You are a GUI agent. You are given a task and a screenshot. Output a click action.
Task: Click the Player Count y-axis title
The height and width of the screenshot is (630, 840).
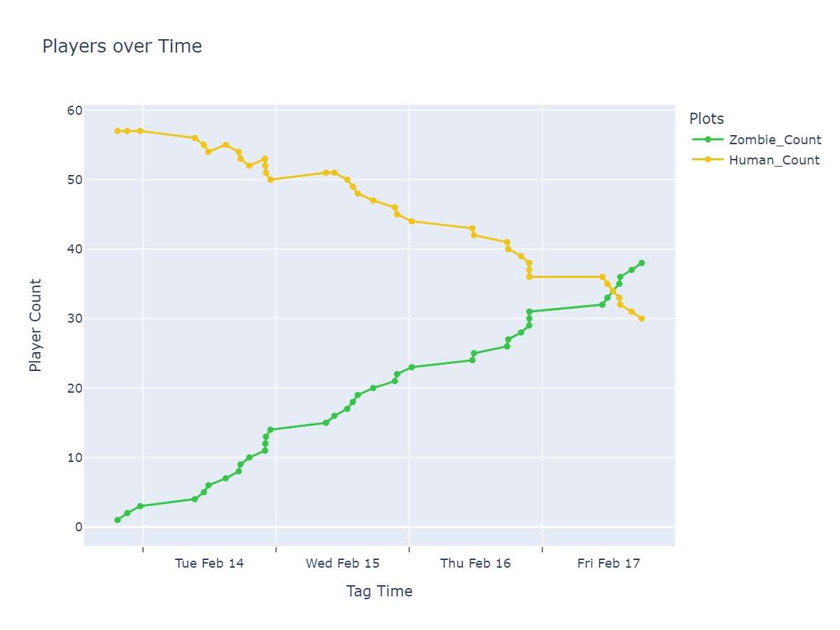click(x=36, y=325)
